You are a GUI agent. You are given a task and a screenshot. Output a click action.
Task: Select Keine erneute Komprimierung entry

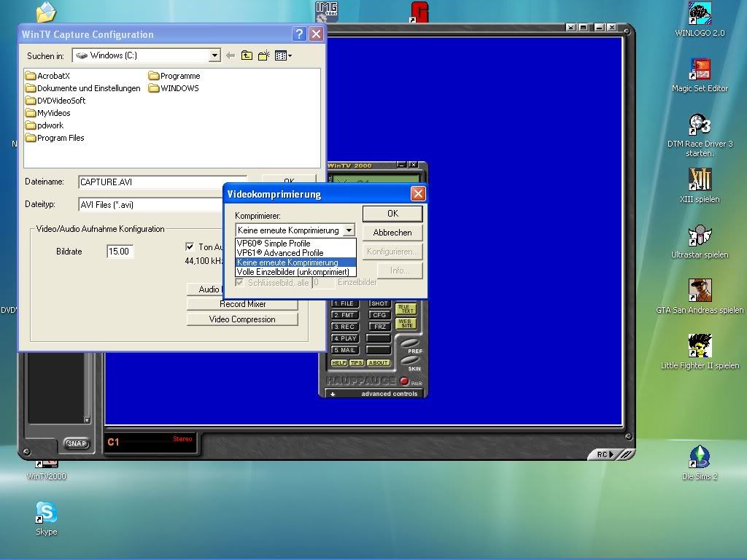[x=295, y=262]
